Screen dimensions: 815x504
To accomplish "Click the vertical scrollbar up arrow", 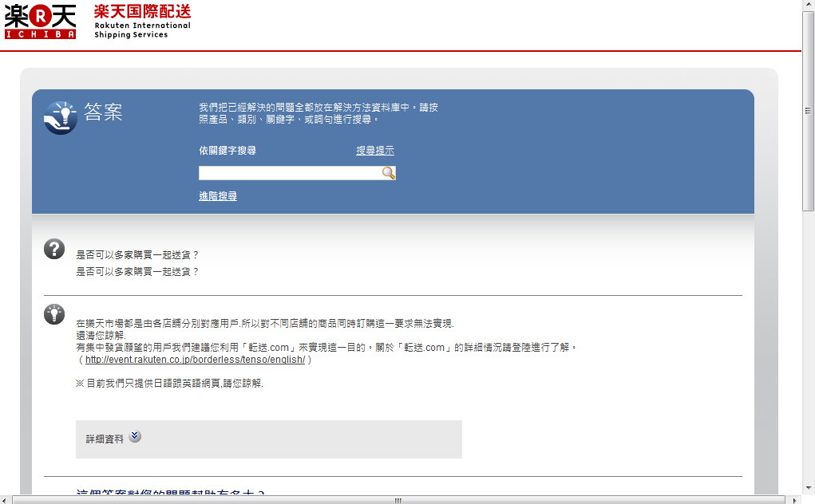I will click(x=808, y=4).
